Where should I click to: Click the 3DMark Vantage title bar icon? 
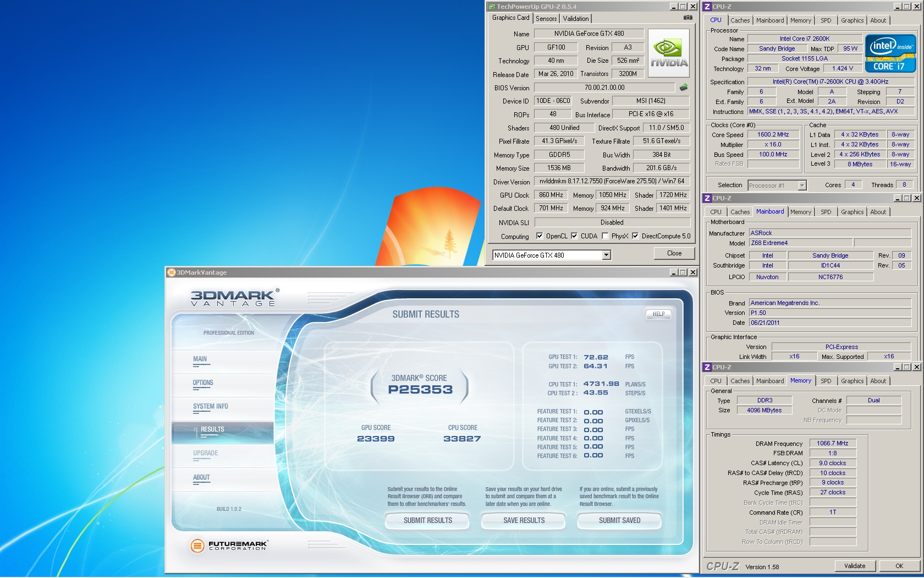click(x=171, y=272)
